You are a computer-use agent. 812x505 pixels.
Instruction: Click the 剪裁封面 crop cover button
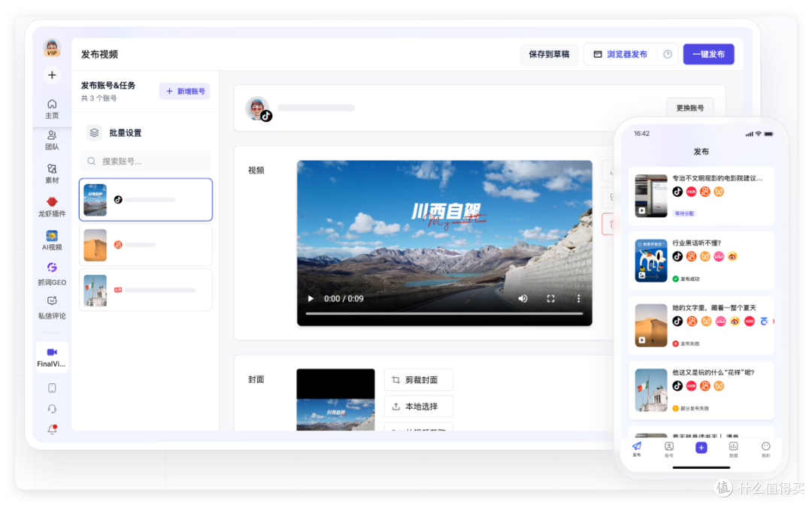[x=419, y=380]
